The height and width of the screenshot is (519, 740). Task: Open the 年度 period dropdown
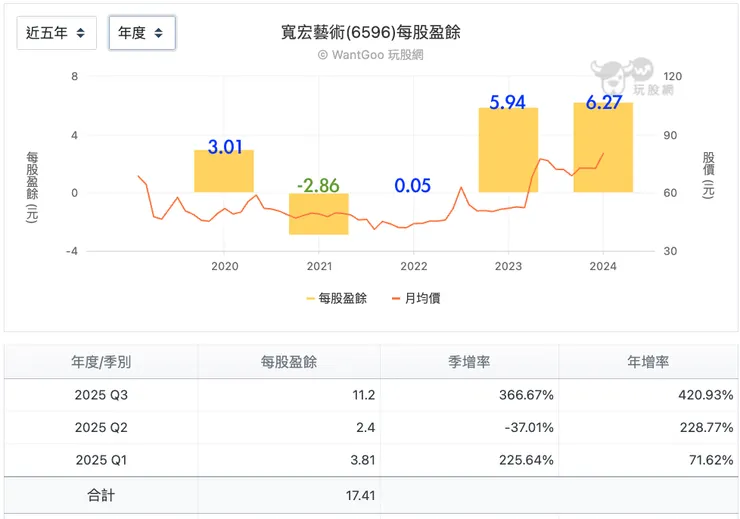coord(141,33)
